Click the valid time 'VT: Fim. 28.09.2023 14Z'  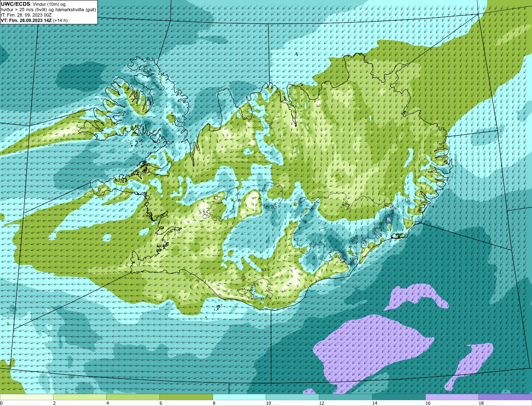[26, 20]
